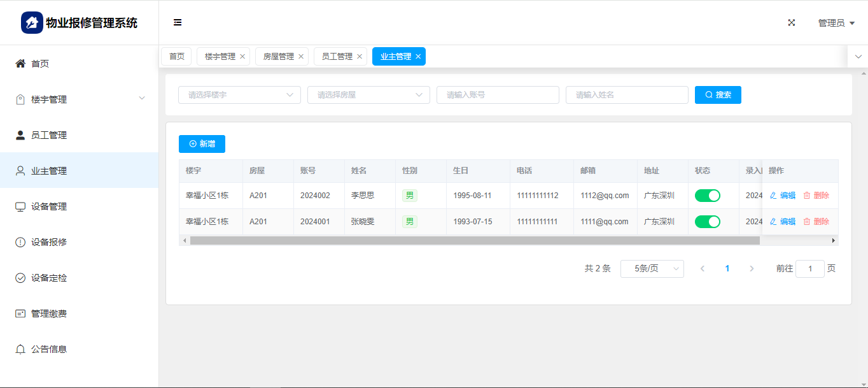
Task: Toggle status switch for 李思思
Action: point(707,196)
